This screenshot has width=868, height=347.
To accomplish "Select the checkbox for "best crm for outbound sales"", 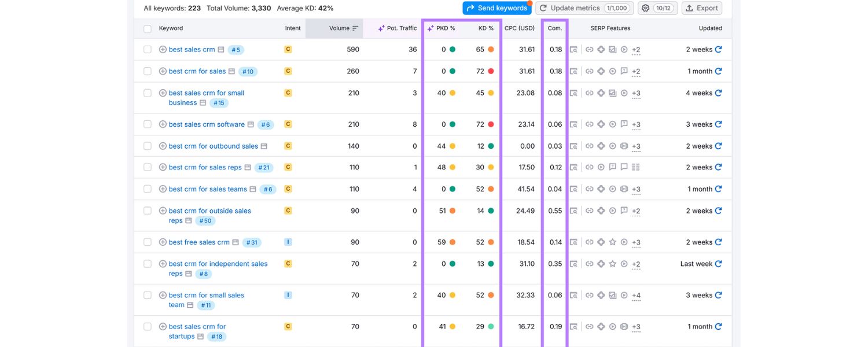I will [148, 146].
